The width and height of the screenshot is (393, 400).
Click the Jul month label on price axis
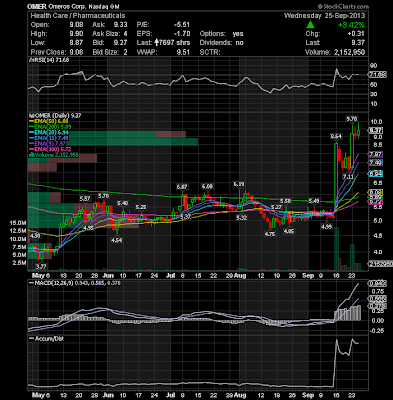click(x=170, y=276)
